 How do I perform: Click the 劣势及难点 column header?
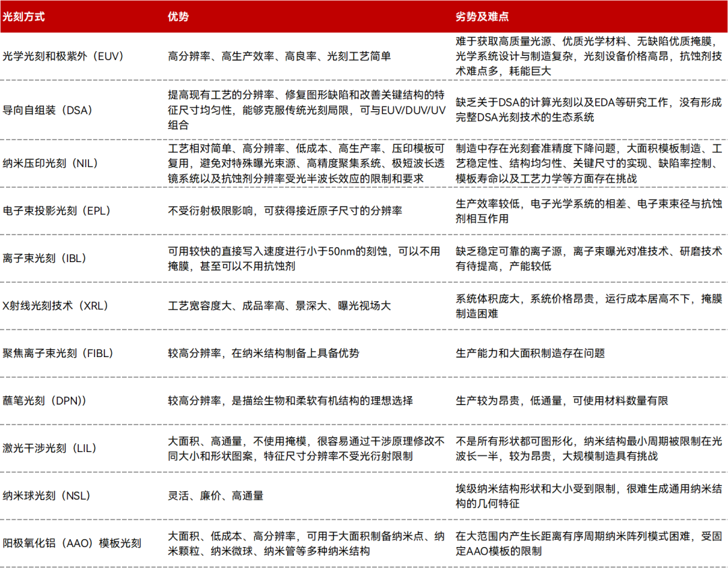476,15
